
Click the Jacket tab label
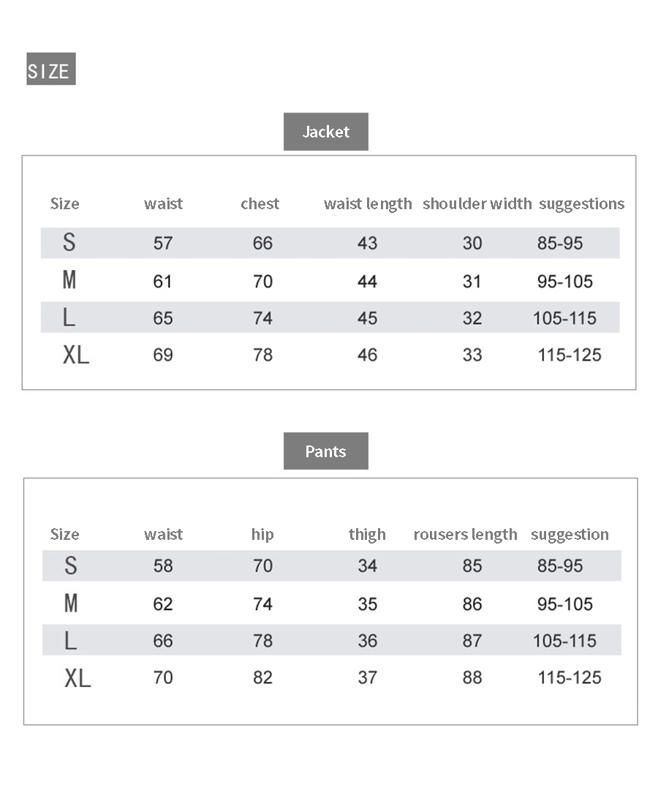pyautogui.click(x=325, y=132)
